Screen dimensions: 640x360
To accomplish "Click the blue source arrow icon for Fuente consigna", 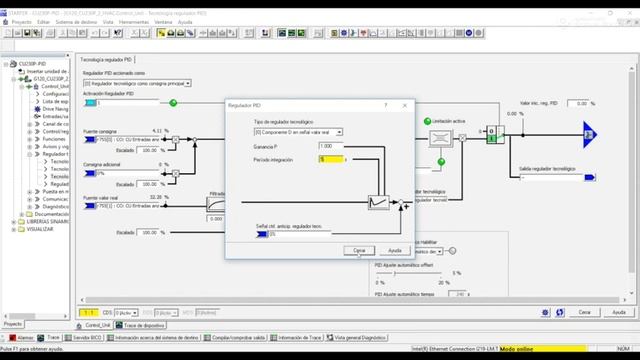I will tap(89, 140).
